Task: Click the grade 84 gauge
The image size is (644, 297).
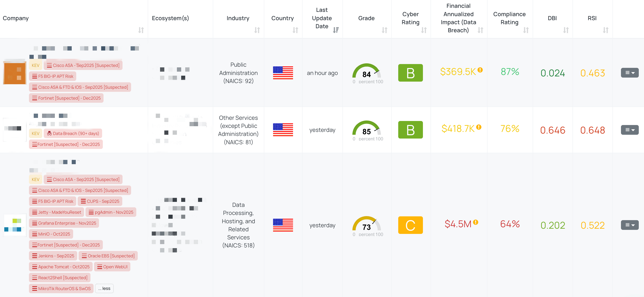Action: coord(366,73)
